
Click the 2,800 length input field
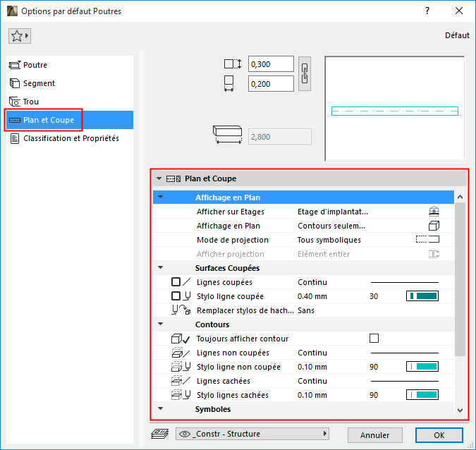click(x=279, y=137)
